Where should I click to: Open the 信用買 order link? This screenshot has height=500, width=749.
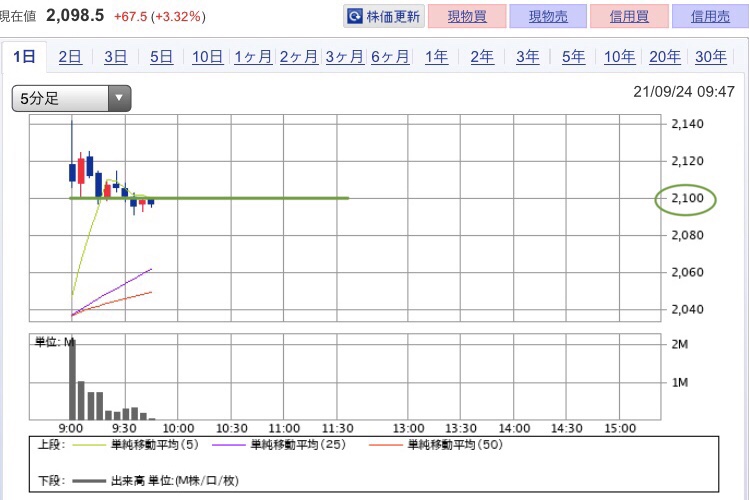[x=629, y=17]
